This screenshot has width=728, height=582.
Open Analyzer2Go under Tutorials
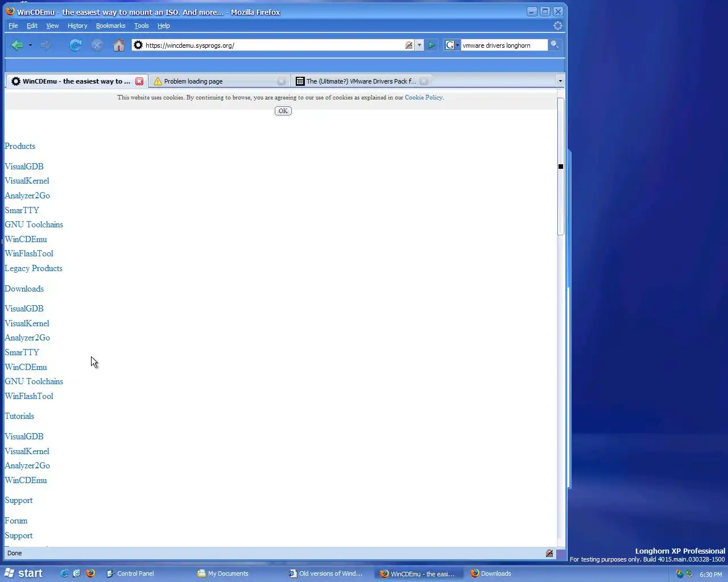point(27,465)
